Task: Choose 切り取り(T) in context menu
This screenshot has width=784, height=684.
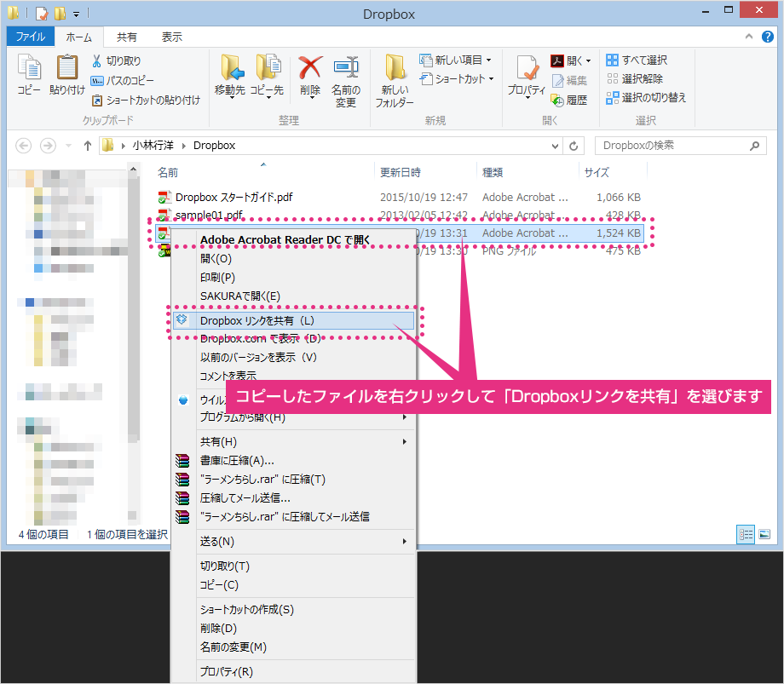Action: (293, 566)
